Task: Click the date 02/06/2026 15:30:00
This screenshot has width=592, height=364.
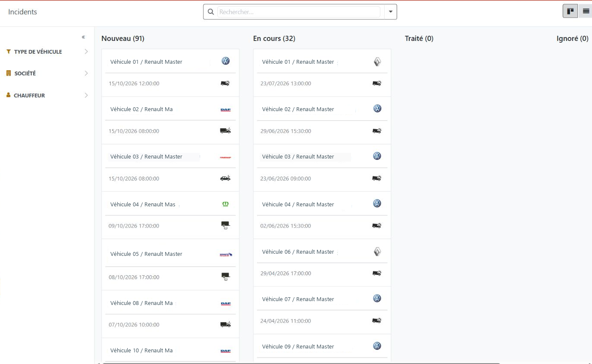Action: click(x=285, y=226)
